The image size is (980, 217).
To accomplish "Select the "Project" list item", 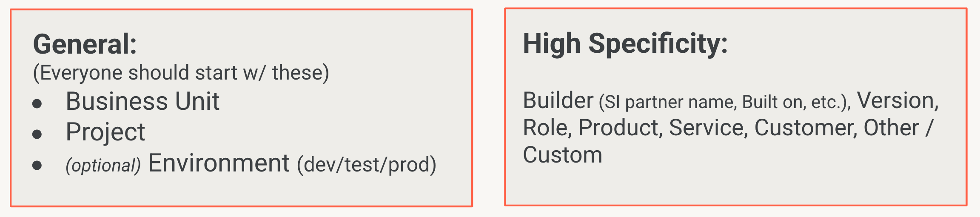I will click(105, 132).
